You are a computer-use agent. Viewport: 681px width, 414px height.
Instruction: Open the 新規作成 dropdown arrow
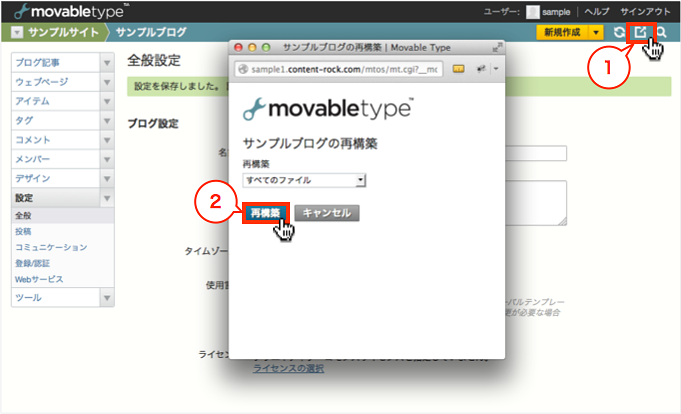596,33
